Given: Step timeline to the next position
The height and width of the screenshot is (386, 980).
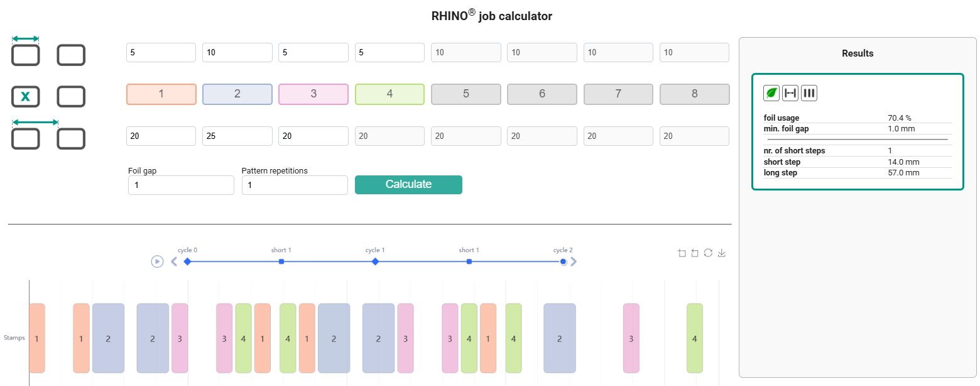Looking at the screenshot, I should pos(574,262).
